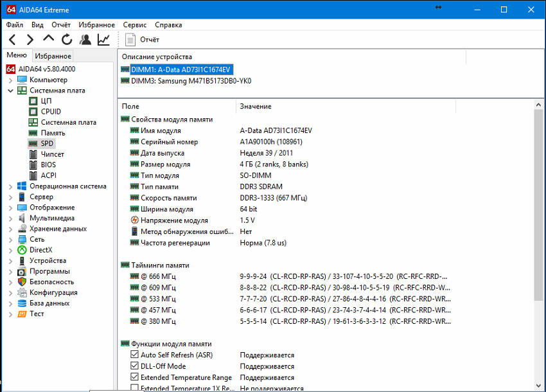
Task: Click the Значение column header
Action: click(256, 106)
